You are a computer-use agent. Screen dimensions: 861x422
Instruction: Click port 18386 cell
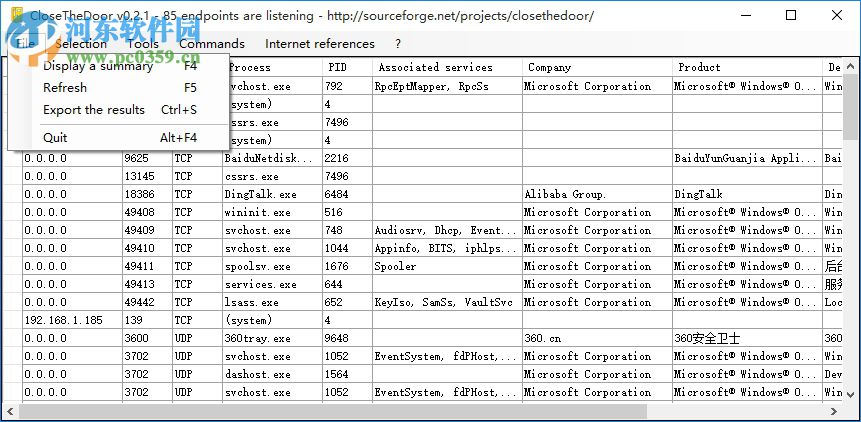click(x=147, y=194)
